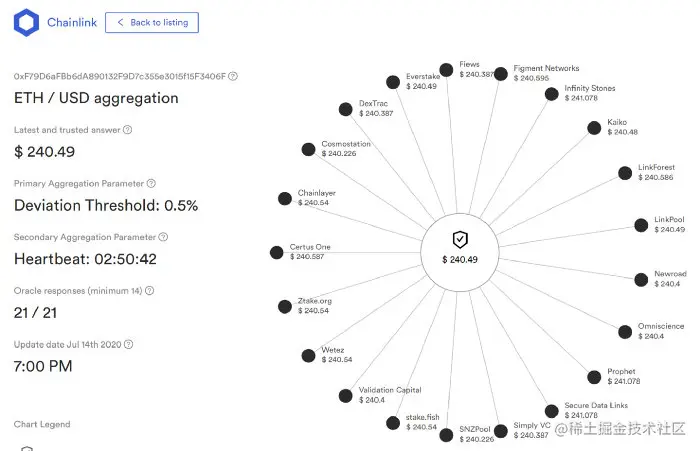Screen dimensions: 700x451
Task: Select the Everstake oracle node dot
Action: pos(393,82)
